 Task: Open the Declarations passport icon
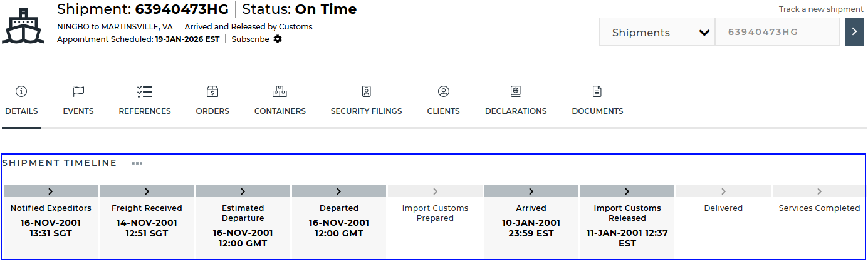coord(516,92)
